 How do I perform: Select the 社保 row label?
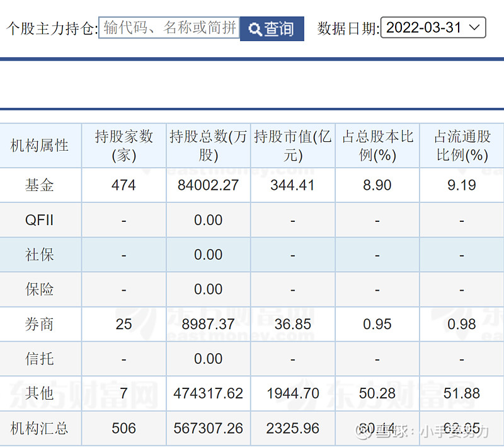(x=40, y=255)
